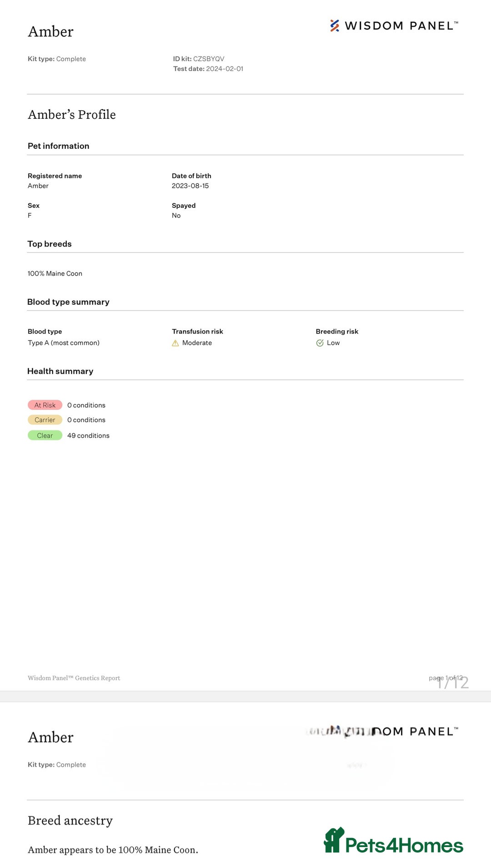Select the red At Risk badge
Screen dimensions: 491x868
coord(45,405)
